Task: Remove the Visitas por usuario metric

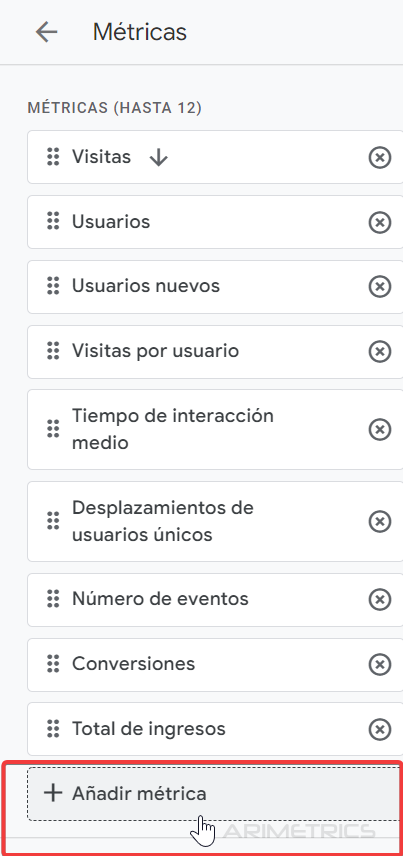Action: point(380,351)
